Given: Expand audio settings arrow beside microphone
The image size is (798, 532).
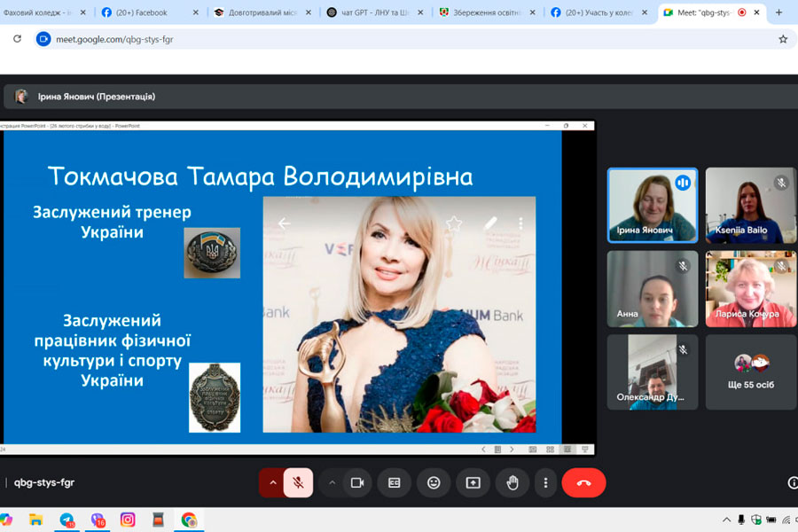Looking at the screenshot, I should click(x=272, y=482).
